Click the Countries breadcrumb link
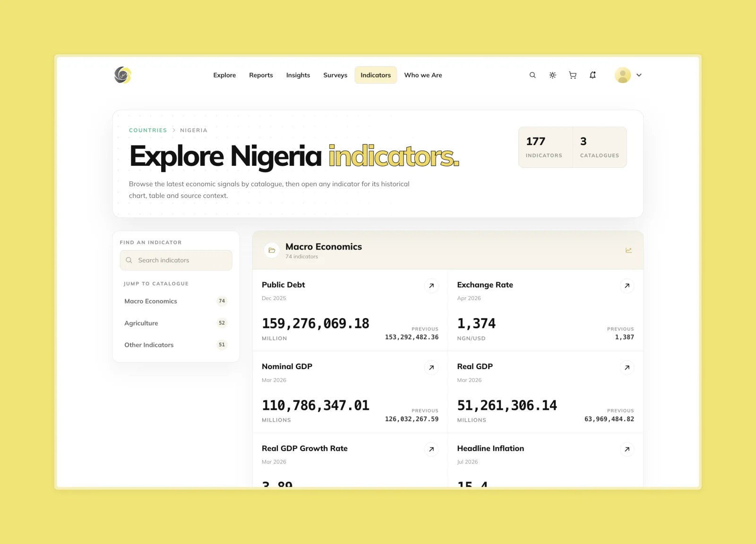The image size is (756, 544). (x=148, y=130)
